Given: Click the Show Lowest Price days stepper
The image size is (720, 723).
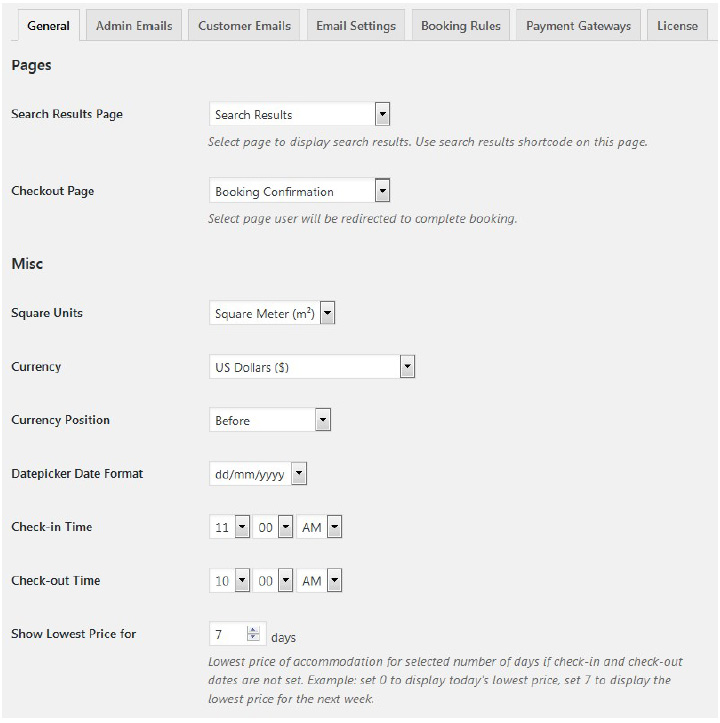Looking at the screenshot, I should coord(253,634).
